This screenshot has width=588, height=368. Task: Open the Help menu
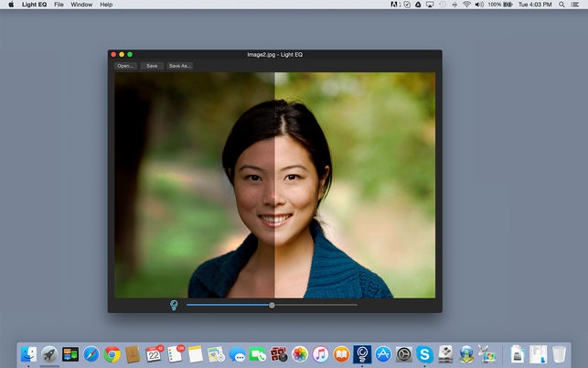coord(106,5)
